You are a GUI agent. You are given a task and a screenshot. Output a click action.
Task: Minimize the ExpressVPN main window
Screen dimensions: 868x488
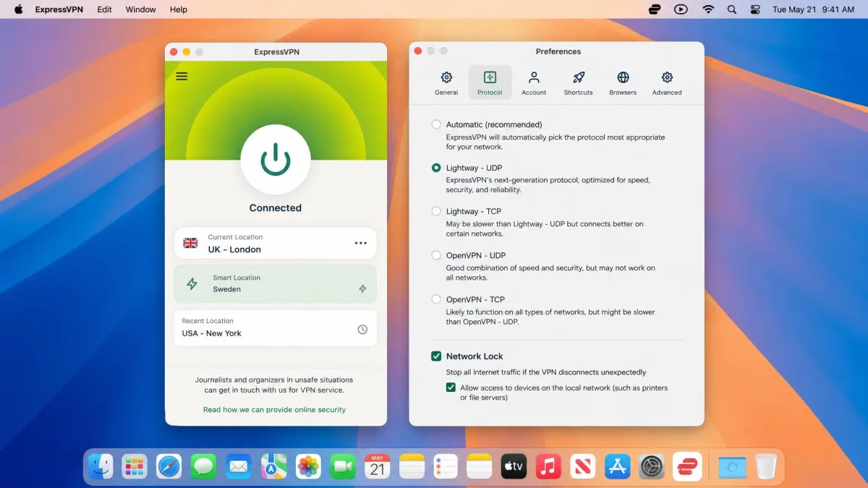pos(187,51)
